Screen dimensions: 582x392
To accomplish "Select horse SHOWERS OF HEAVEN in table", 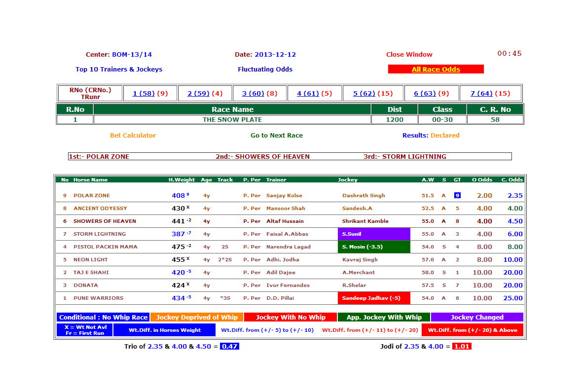I will [x=105, y=221].
